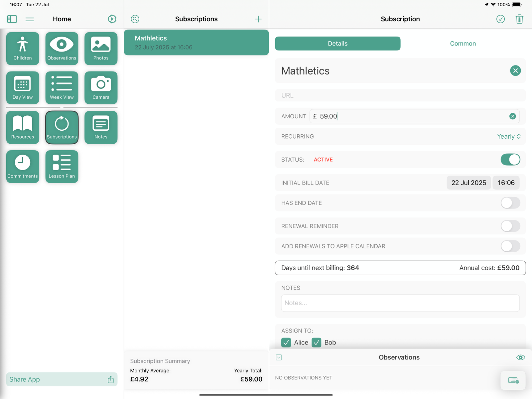Open the Yearly recurring frequency selector
Screen dimensions: 532x399
508,136
